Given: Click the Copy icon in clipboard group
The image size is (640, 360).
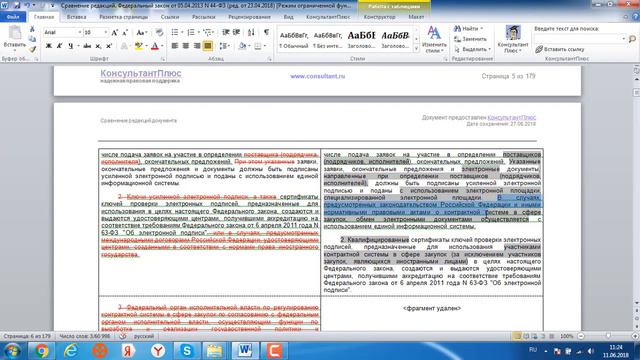Looking at the screenshot, I should (32, 39).
